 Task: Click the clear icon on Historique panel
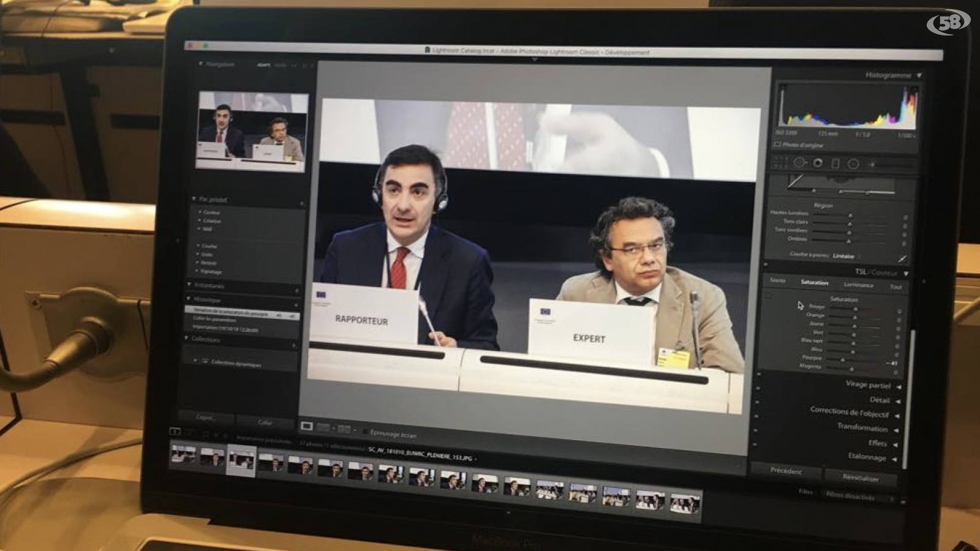297,304
